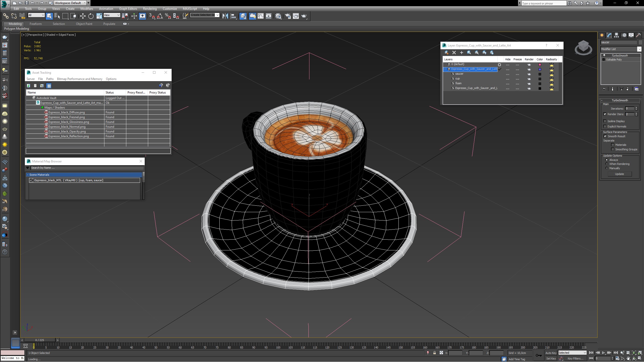Click the Update button in TurboSmooth
644x362 pixels.
coord(619,174)
